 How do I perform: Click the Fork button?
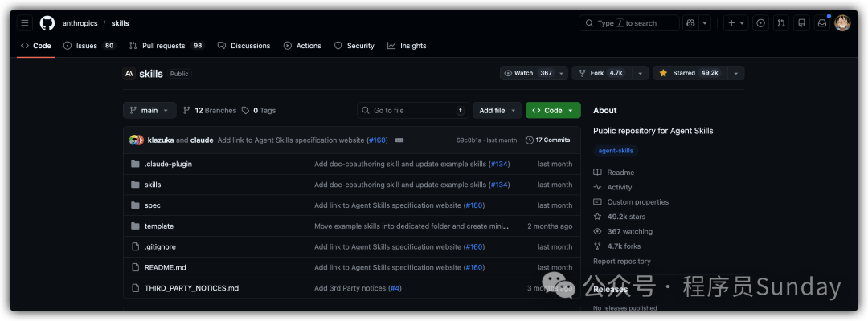(x=602, y=73)
